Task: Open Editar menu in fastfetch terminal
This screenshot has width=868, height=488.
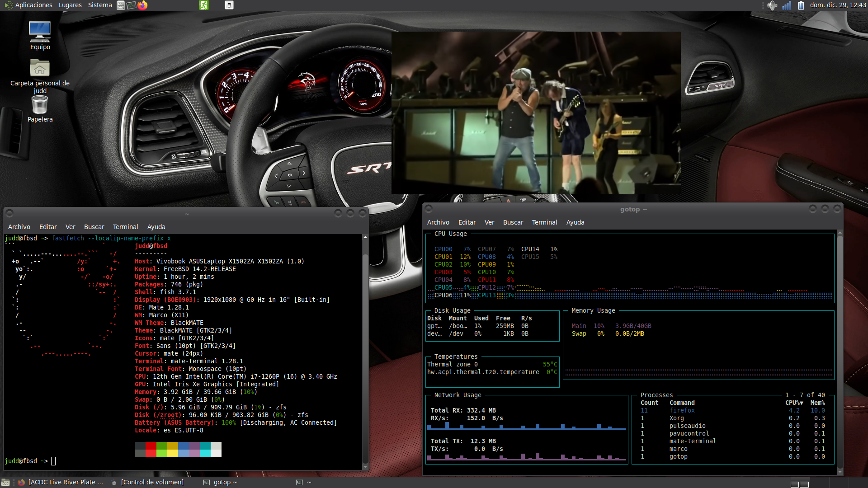Action: click(x=48, y=227)
